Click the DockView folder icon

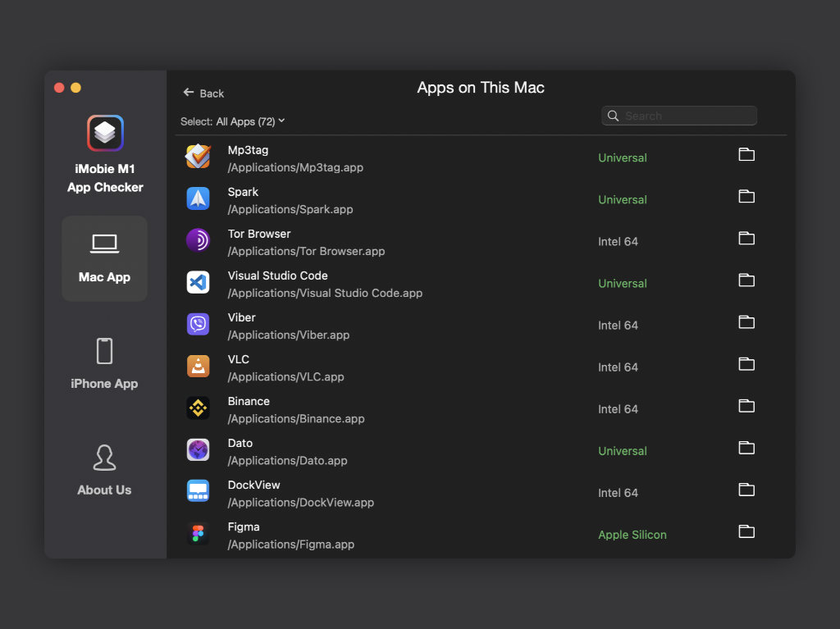click(x=746, y=490)
